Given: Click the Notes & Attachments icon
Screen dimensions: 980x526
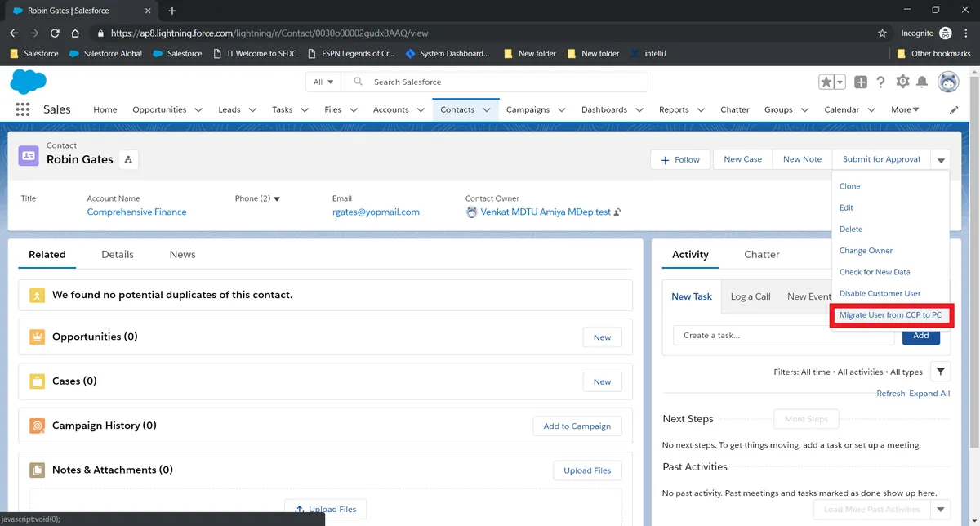Looking at the screenshot, I should coord(38,470).
